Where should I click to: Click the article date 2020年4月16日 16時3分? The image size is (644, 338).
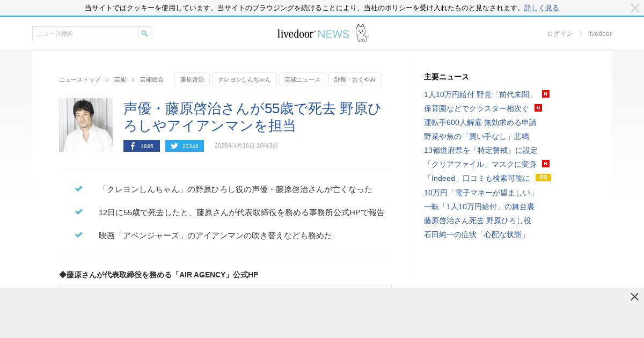(x=246, y=146)
